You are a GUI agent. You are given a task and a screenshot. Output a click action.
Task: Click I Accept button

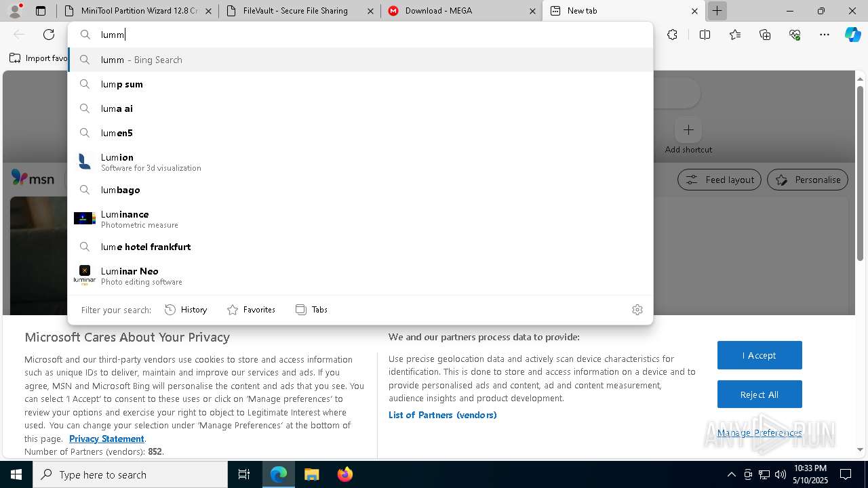[759, 355]
